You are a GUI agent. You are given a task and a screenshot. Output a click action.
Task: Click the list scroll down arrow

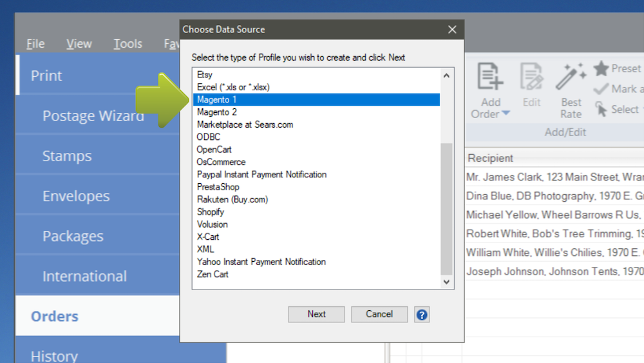[446, 282]
